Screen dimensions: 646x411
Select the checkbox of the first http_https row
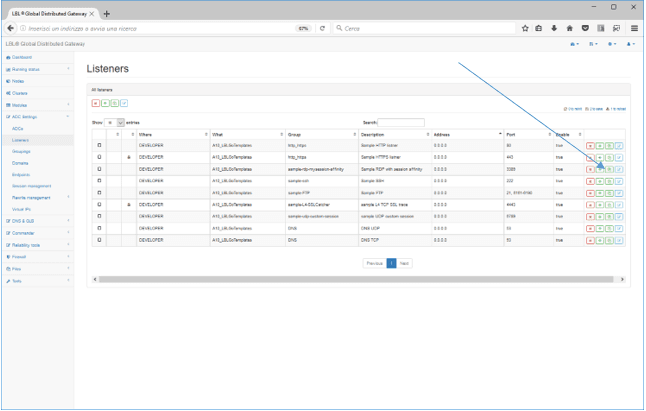99,146
